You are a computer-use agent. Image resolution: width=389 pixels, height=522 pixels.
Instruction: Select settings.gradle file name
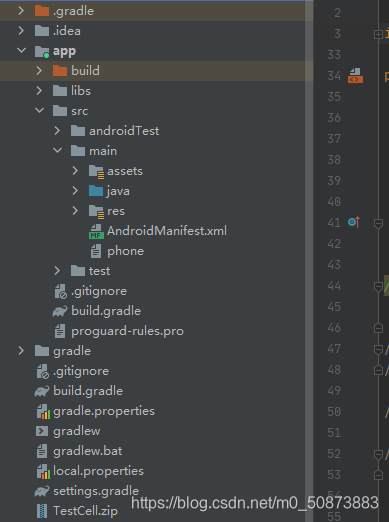click(96, 491)
